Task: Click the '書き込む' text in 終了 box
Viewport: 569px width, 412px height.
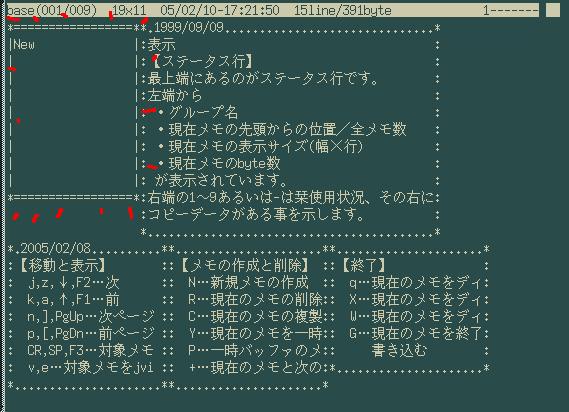Action: [399, 351]
